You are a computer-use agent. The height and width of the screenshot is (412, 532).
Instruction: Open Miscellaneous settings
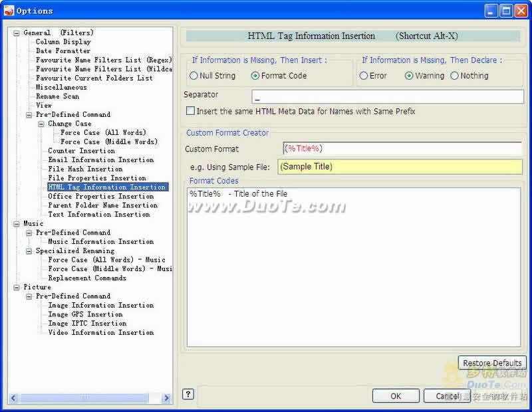click(x=61, y=87)
